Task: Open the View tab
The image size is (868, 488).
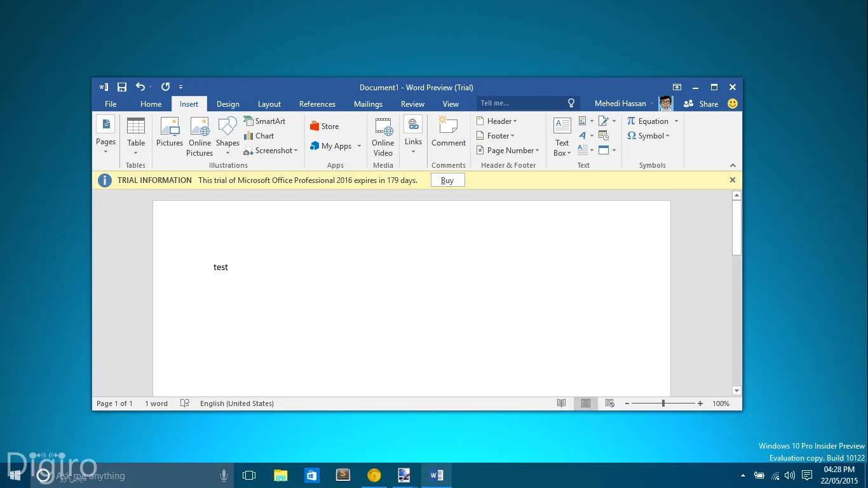Action: 451,104
